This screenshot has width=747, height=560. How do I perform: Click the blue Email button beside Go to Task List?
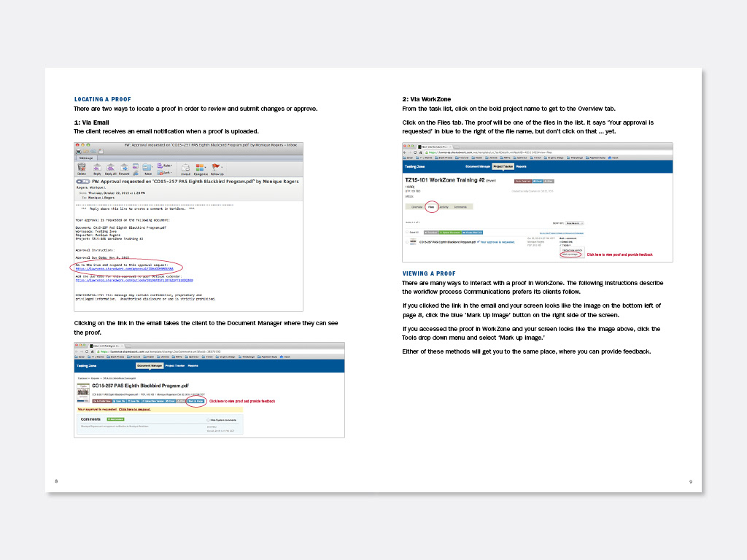[x=538, y=182]
